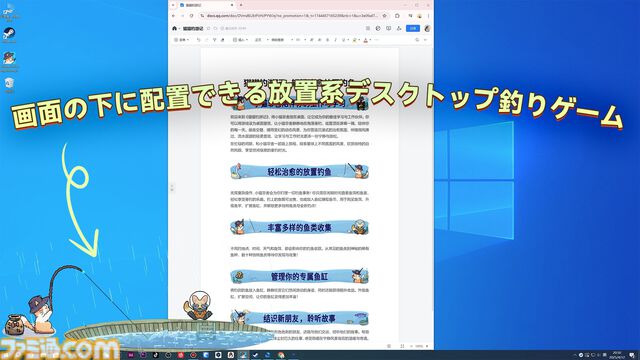
Task: Open the notification center in the taskbar
Action: click(x=632, y=355)
